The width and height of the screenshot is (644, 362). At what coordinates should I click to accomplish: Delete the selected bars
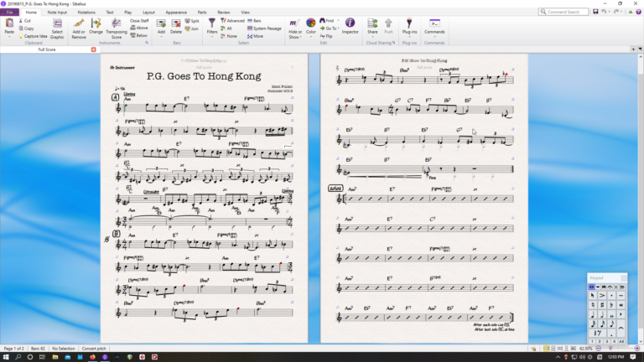[x=176, y=25]
